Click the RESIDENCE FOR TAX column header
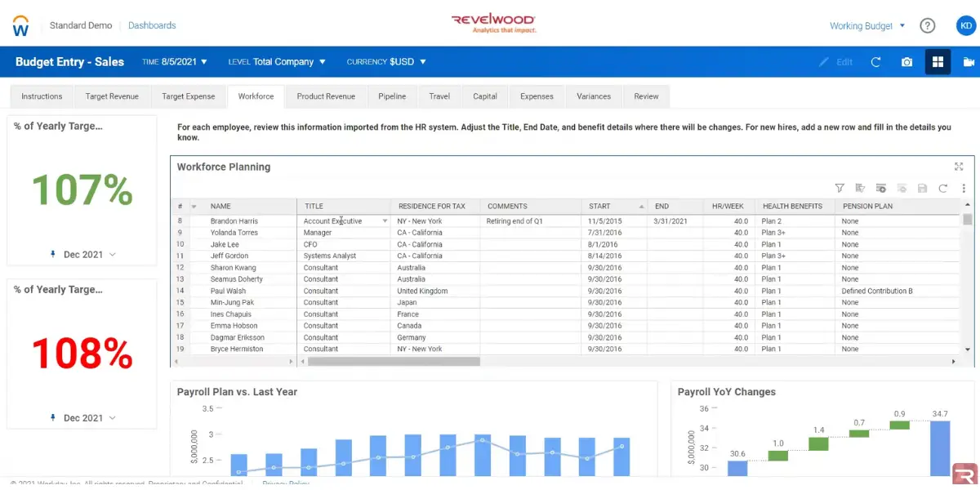980x490 pixels. point(435,207)
